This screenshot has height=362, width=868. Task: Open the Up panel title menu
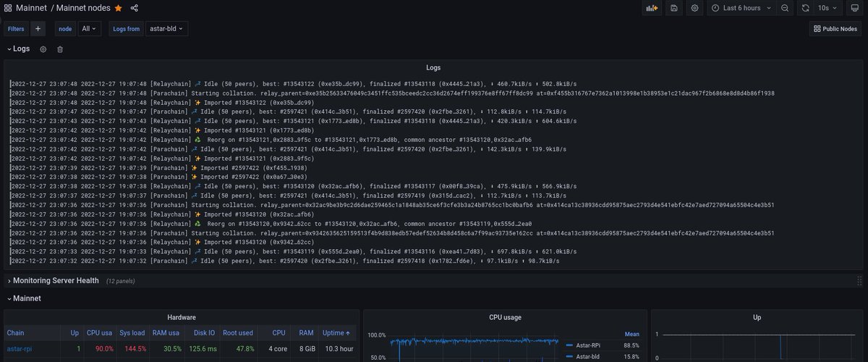point(756,317)
